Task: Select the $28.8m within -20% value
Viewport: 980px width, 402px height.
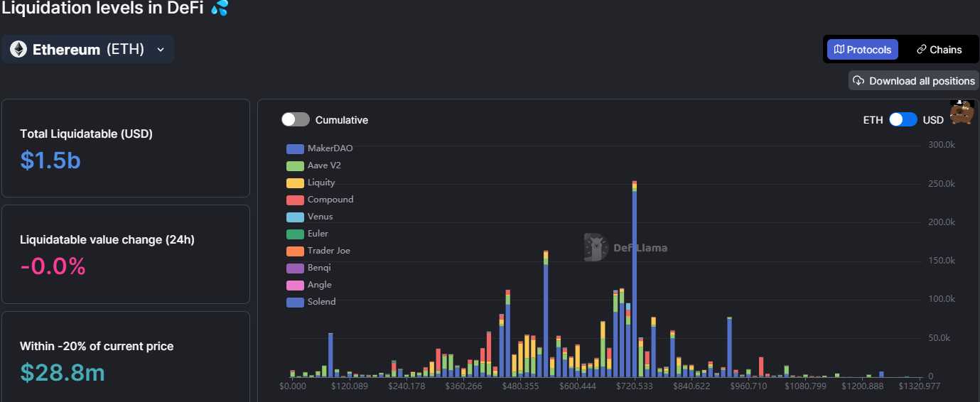Action: click(x=63, y=372)
